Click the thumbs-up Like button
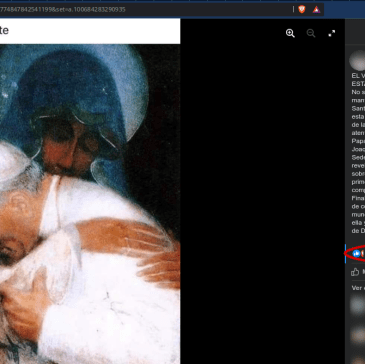Screen dimensions: 365x364 [355, 272]
